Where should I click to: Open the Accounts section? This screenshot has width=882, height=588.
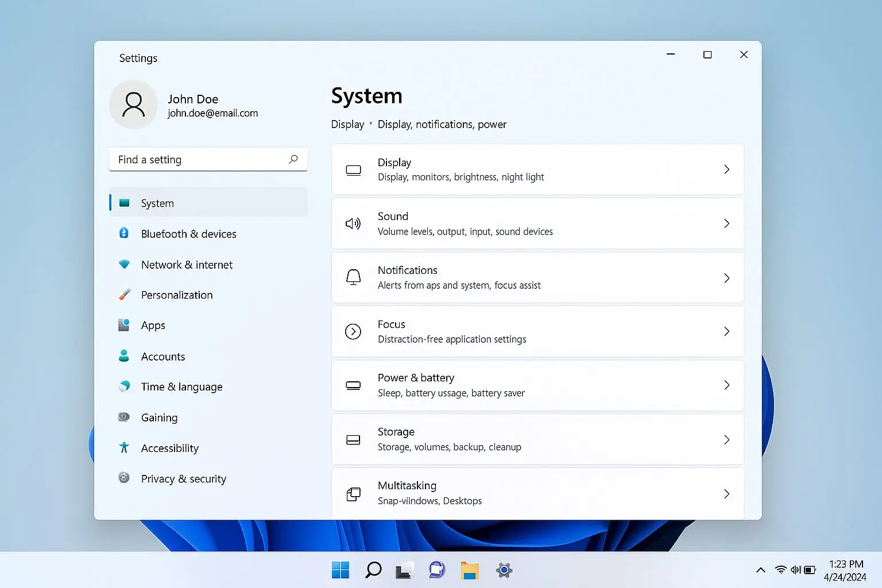[163, 357]
